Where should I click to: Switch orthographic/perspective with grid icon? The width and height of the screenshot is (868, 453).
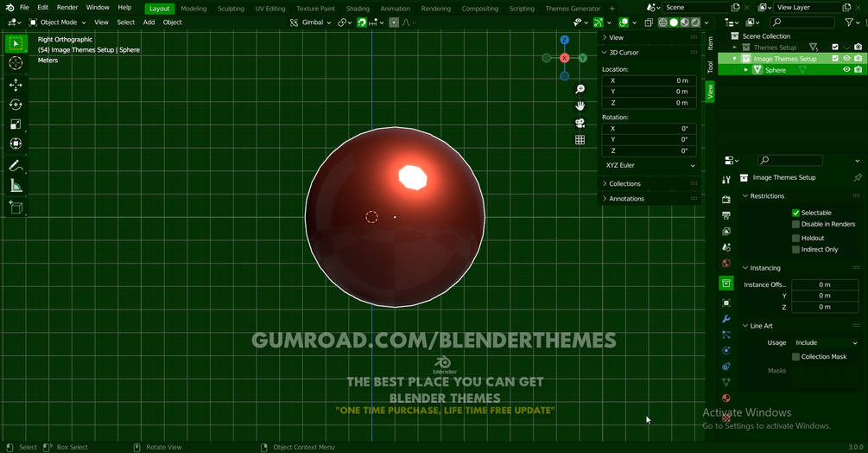coord(580,139)
